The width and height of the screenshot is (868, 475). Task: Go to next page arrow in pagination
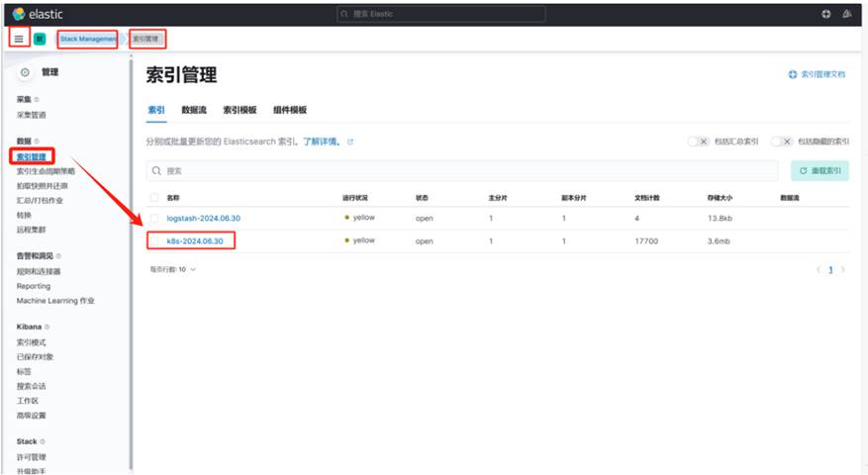click(843, 269)
